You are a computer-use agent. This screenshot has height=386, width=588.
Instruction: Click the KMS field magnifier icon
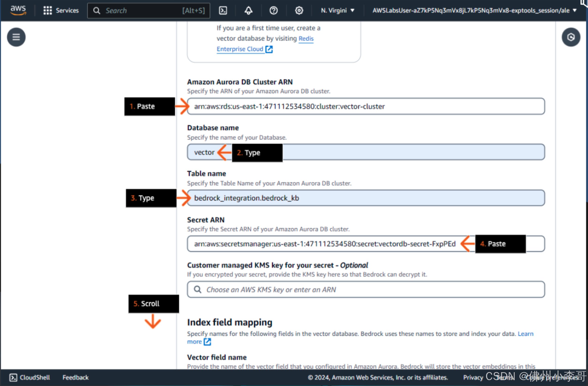197,289
